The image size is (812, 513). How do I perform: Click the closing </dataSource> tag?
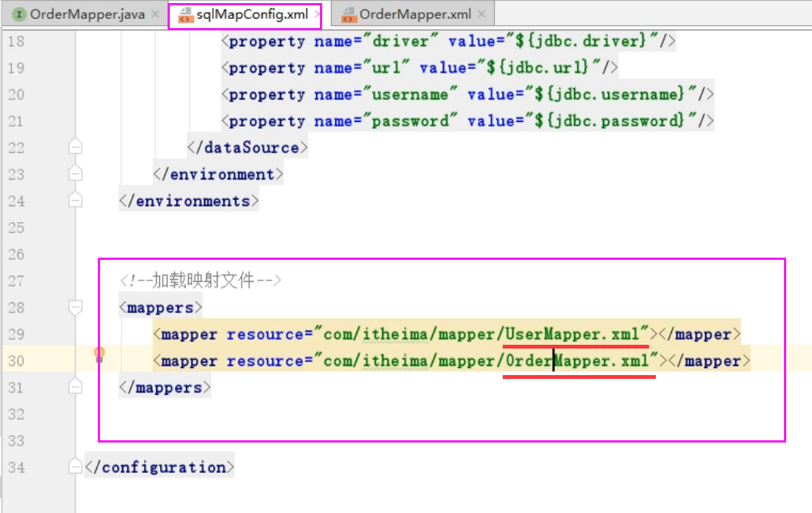click(x=247, y=148)
